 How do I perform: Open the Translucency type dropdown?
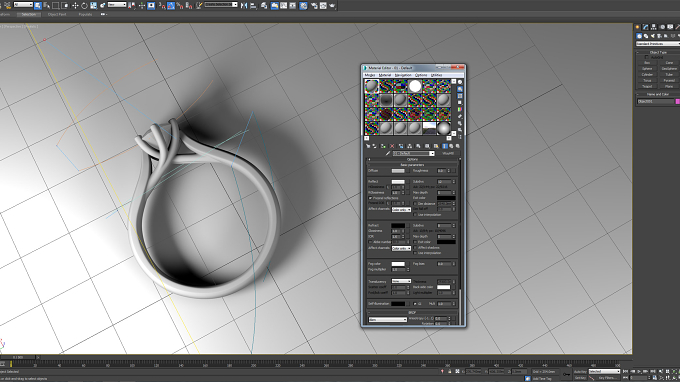click(x=402, y=281)
